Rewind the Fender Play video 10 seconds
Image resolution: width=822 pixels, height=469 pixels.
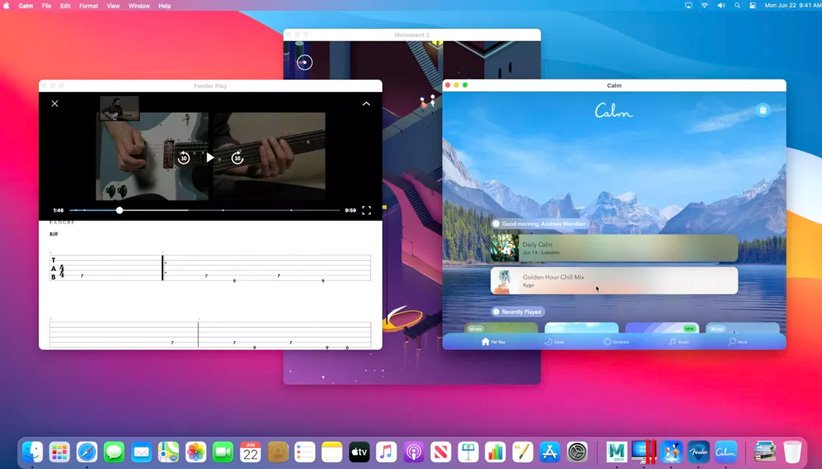(x=183, y=157)
